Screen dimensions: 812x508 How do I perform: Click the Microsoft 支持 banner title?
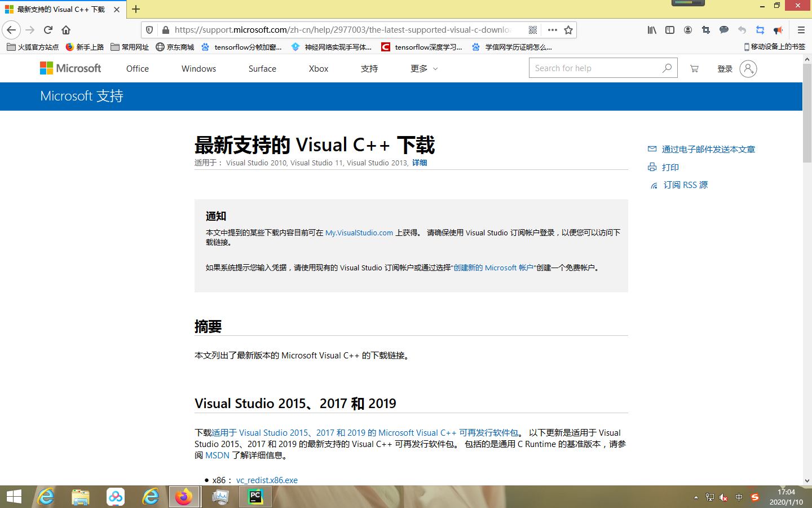coord(82,96)
